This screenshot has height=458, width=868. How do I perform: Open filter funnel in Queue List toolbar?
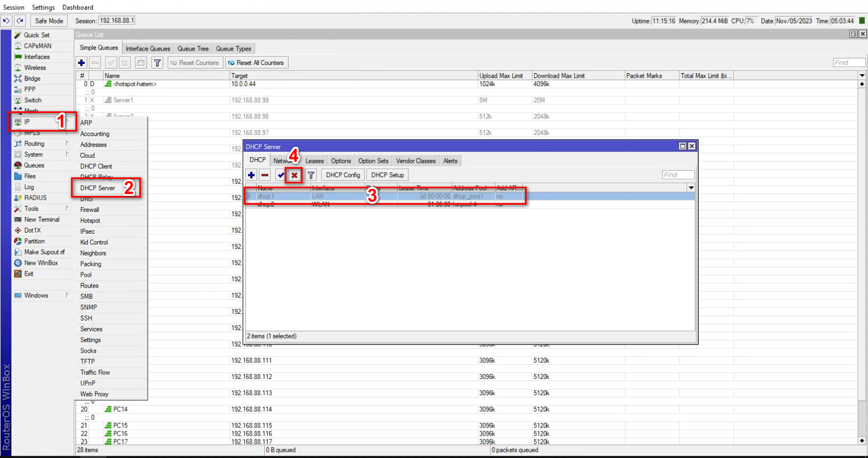157,63
